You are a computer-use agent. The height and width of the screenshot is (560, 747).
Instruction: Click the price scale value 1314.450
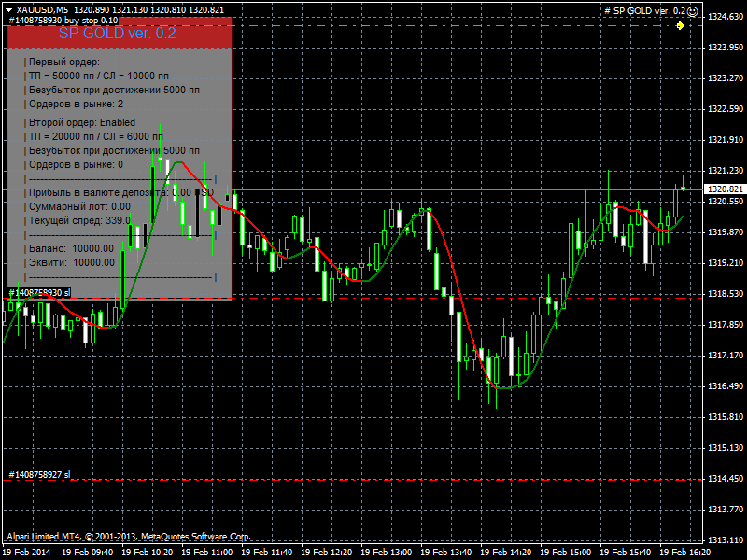point(726,479)
